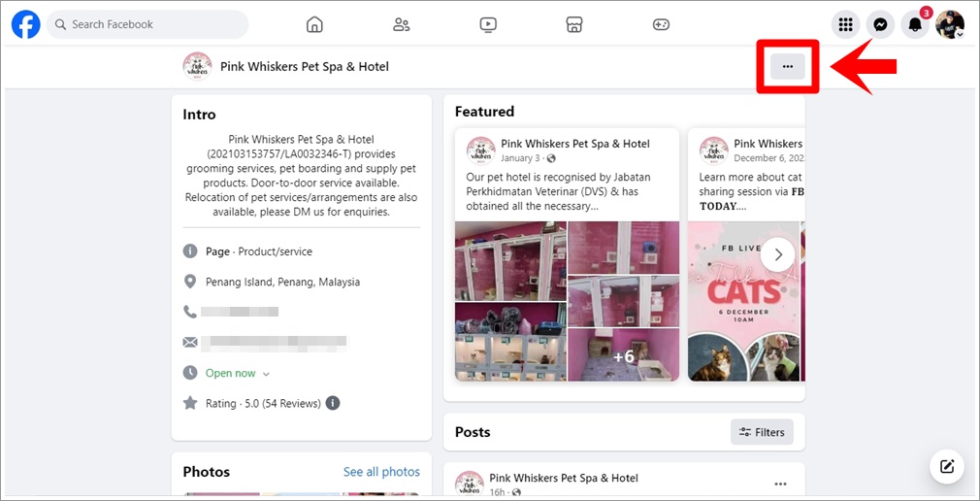Open the Notifications bell
Screen dimensions: 980x501
tap(915, 24)
